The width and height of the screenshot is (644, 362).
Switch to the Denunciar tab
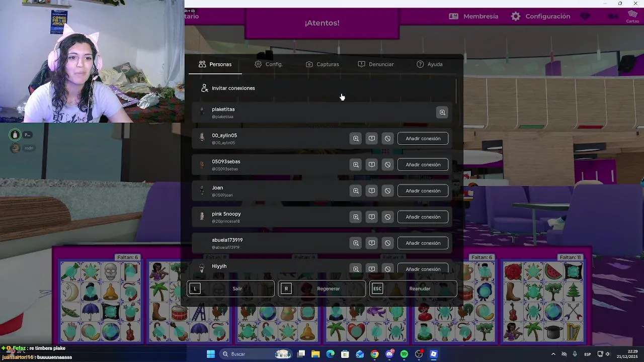[376, 64]
